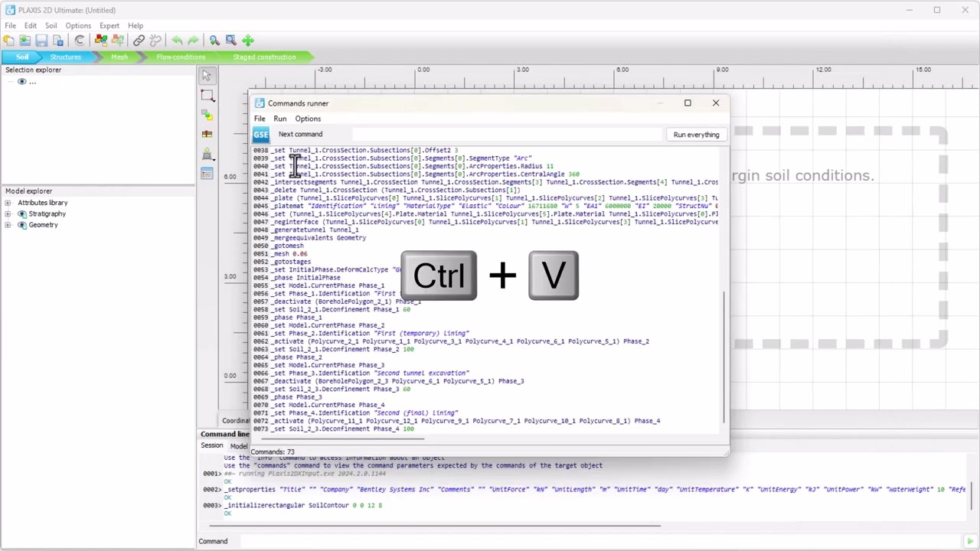Click the Create borehole icon

tap(207, 135)
